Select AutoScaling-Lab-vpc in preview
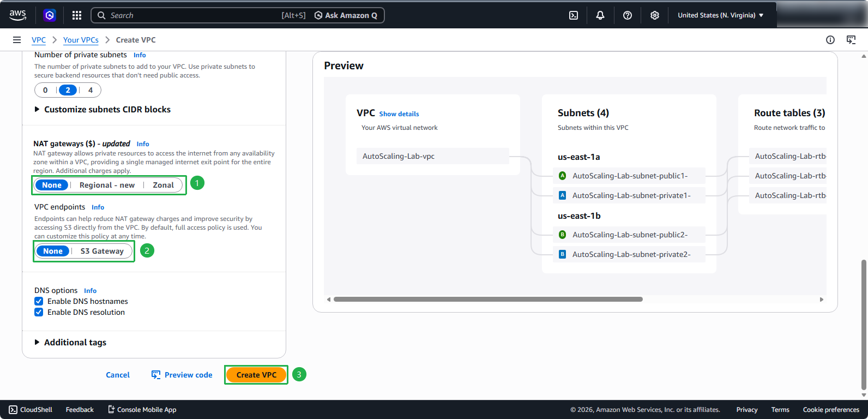The height and width of the screenshot is (419, 868). [433, 156]
